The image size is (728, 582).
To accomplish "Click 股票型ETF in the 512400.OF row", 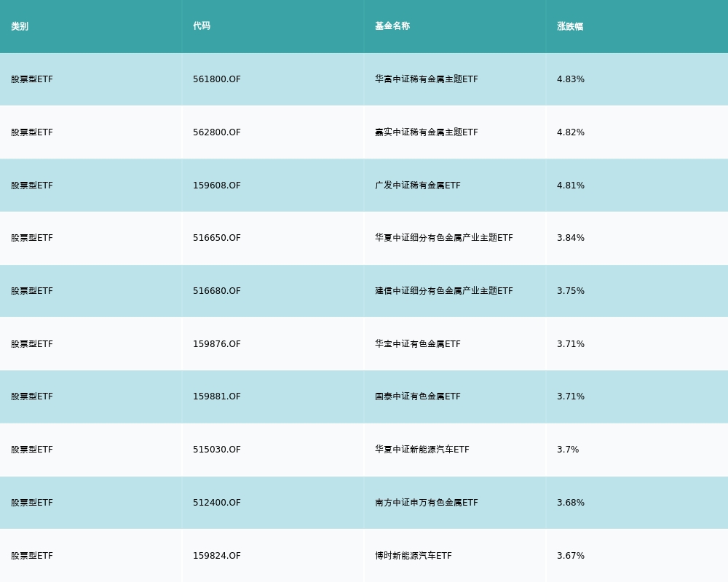I will pyautogui.click(x=32, y=503).
